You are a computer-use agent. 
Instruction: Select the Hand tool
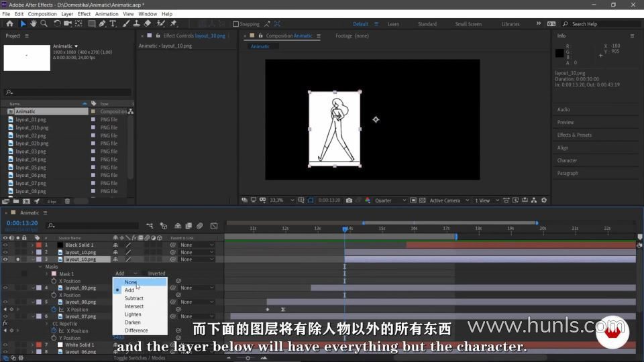[34, 24]
